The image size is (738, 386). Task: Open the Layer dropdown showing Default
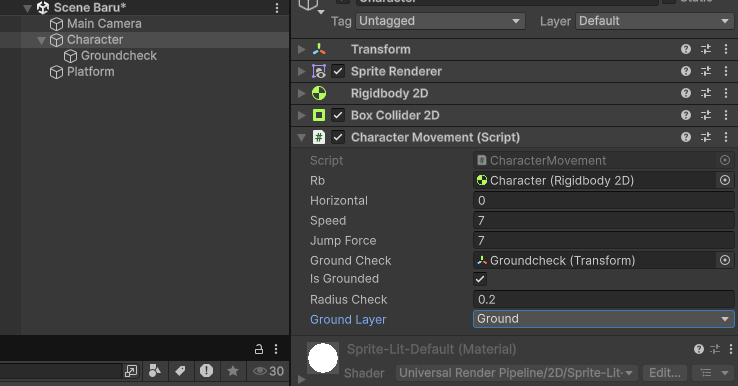pos(654,21)
